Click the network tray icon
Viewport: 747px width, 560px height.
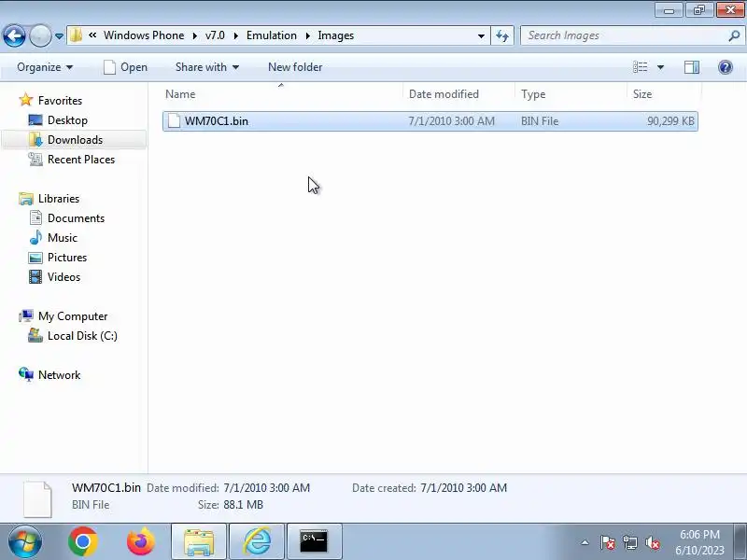click(x=629, y=542)
